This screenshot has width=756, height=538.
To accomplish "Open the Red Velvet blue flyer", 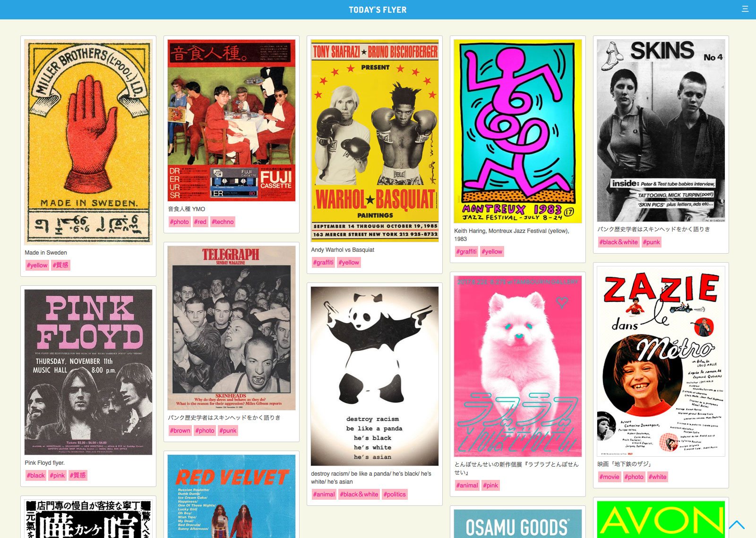I will pyautogui.click(x=232, y=496).
